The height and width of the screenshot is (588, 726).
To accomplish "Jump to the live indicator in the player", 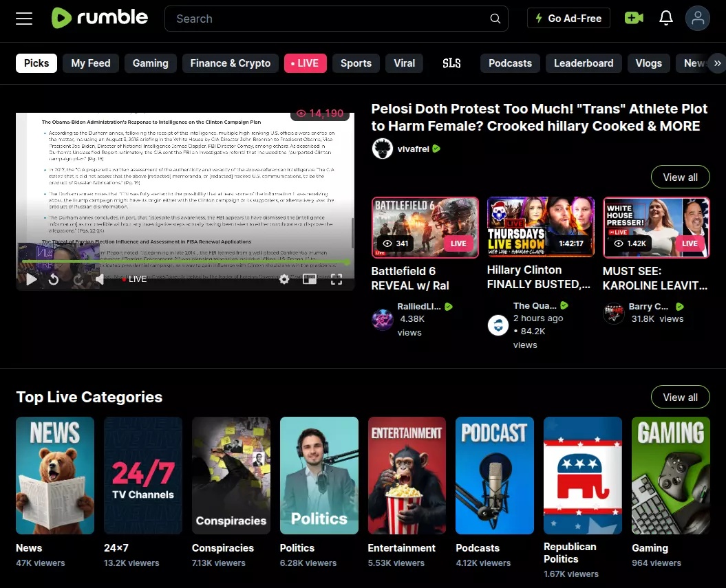I will [x=134, y=279].
